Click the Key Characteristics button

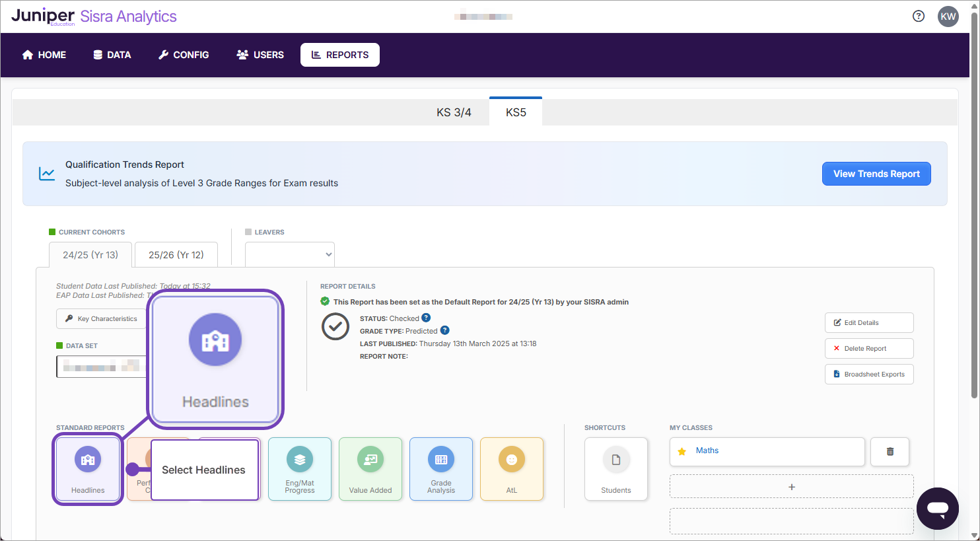click(101, 319)
